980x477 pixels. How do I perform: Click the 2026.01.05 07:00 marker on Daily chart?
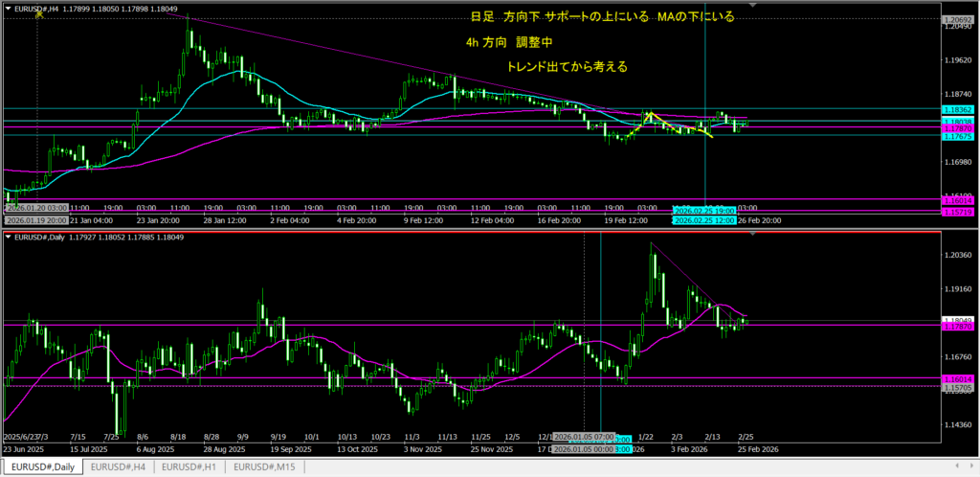584,438
